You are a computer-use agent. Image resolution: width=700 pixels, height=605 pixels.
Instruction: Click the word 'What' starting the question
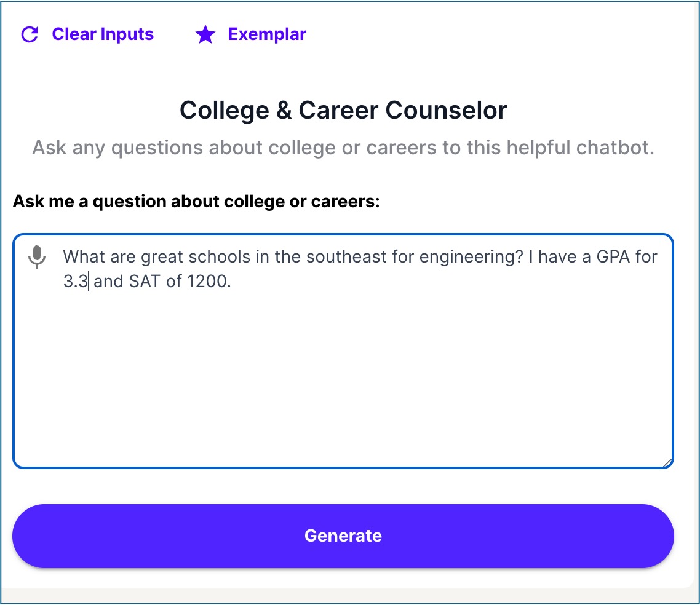(85, 256)
